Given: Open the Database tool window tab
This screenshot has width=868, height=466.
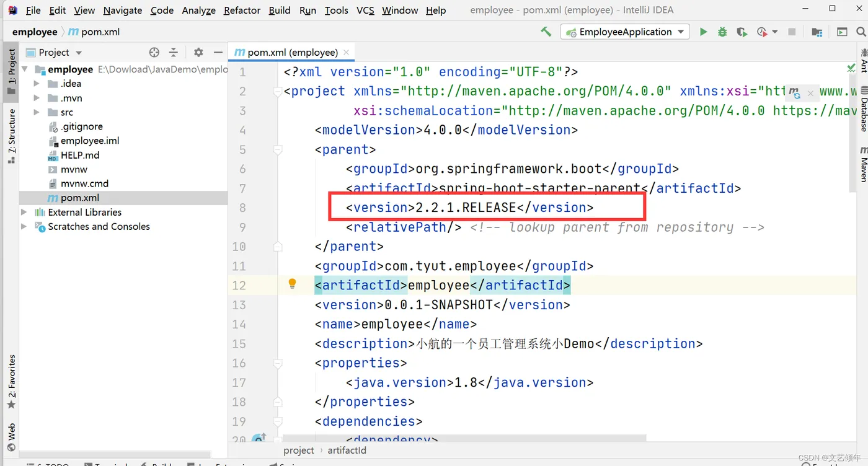Looking at the screenshot, I should 864,108.
